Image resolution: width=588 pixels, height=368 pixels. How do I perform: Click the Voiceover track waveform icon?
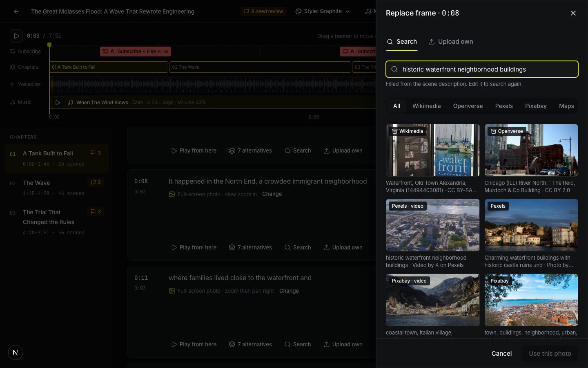(x=13, y=84)
